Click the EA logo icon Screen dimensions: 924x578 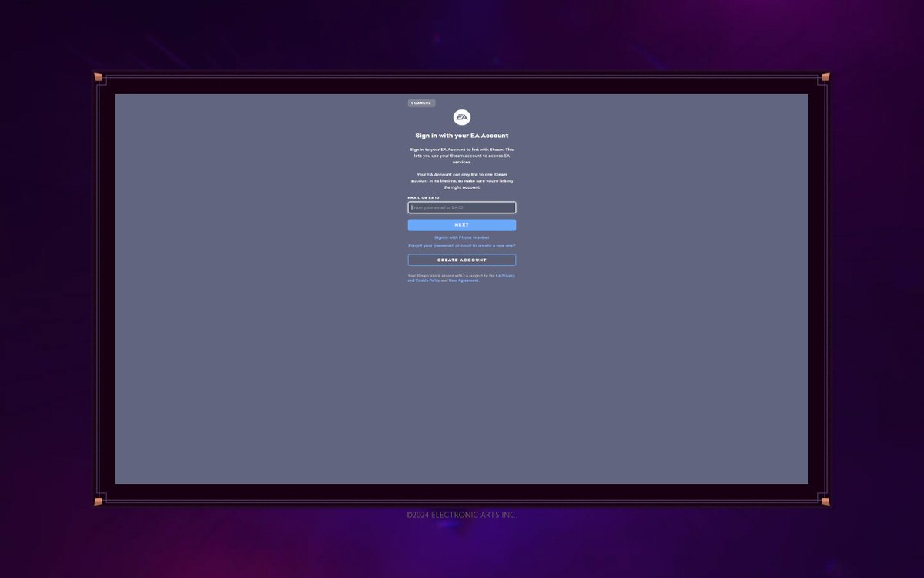462,118
